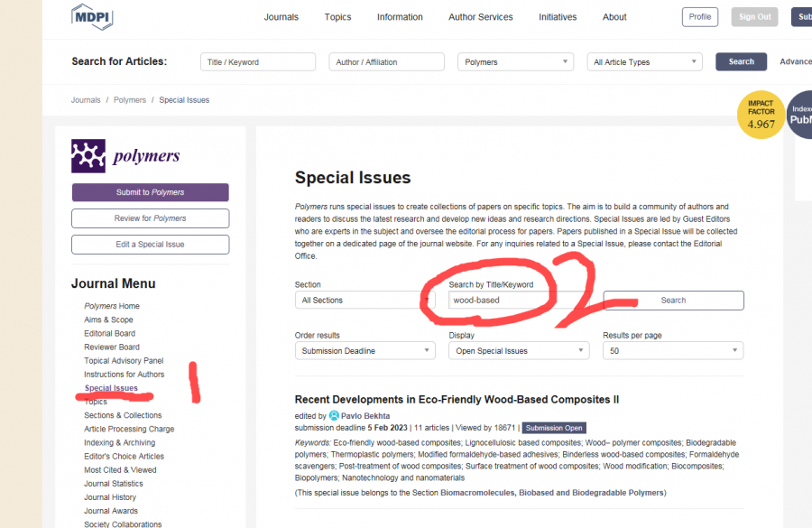Expand the All Article Types dropdown
Image resolution: width=812 pixels, height=528 pixels.
(x=644, y=62)
